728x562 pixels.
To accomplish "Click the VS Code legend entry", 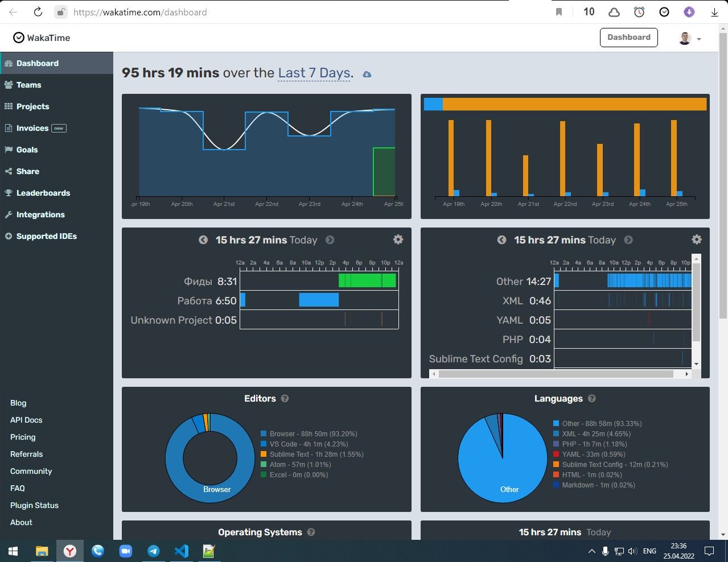I will [x=304, y=444].
